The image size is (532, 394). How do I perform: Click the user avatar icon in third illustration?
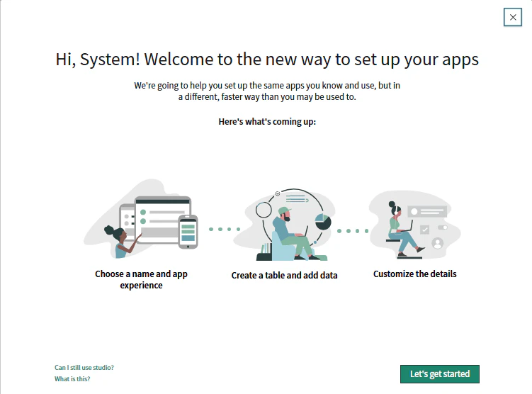pyautogui.click(x=437, y=243)
